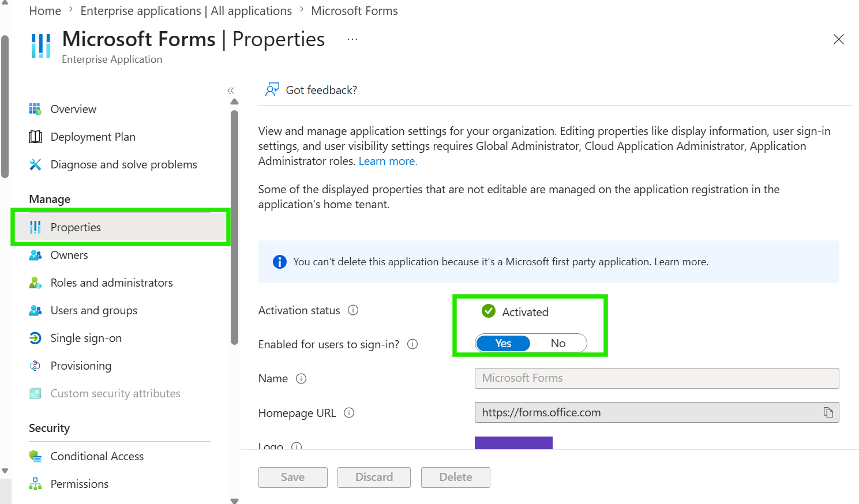Click the Users and groups icon
Image resolution: width=859 pixels, height=504 pixels.
click(x=35, y=310)
